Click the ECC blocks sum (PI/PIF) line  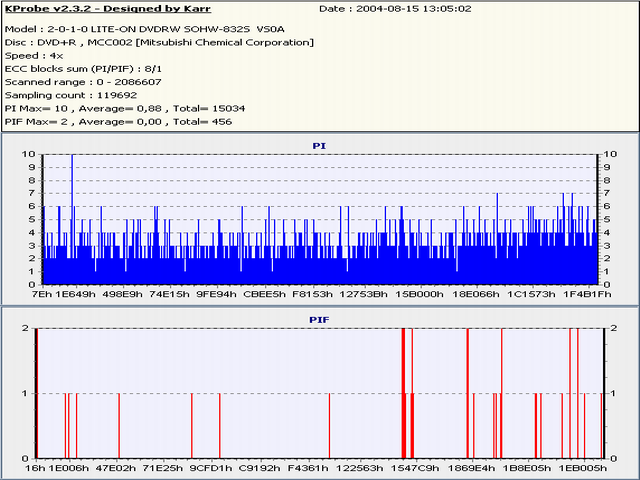coord(83,69)
